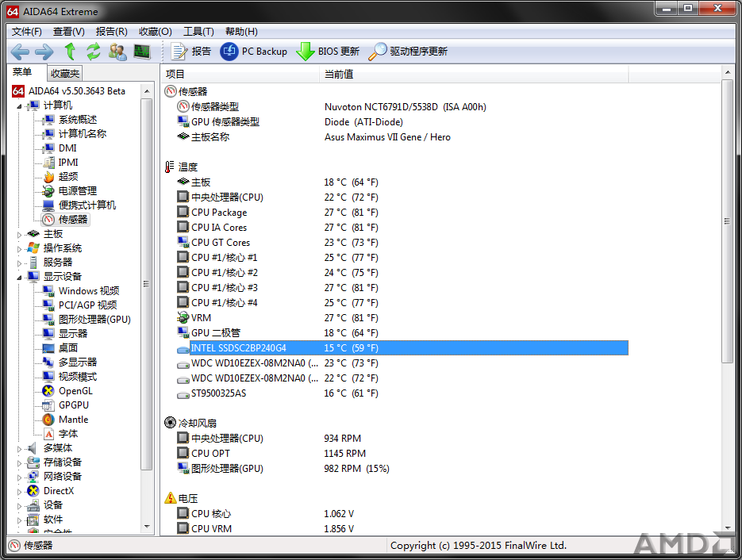
Task: Click the tree panel scrollbar thumb
Action: click(x=147, y=284)
